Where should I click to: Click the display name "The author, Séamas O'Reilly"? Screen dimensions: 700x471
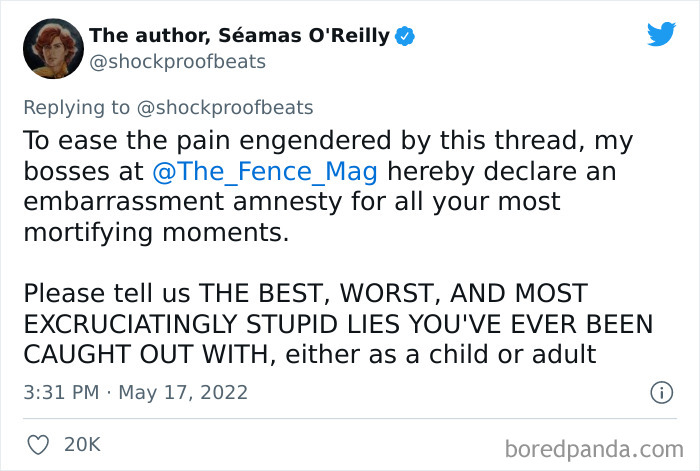240,36
